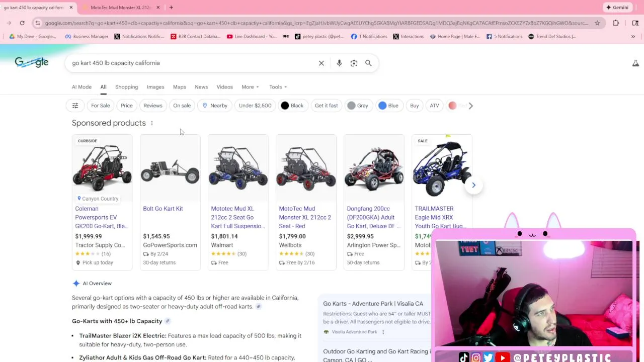
Task: Toggle the Buy filter chip
Action: 415,106
